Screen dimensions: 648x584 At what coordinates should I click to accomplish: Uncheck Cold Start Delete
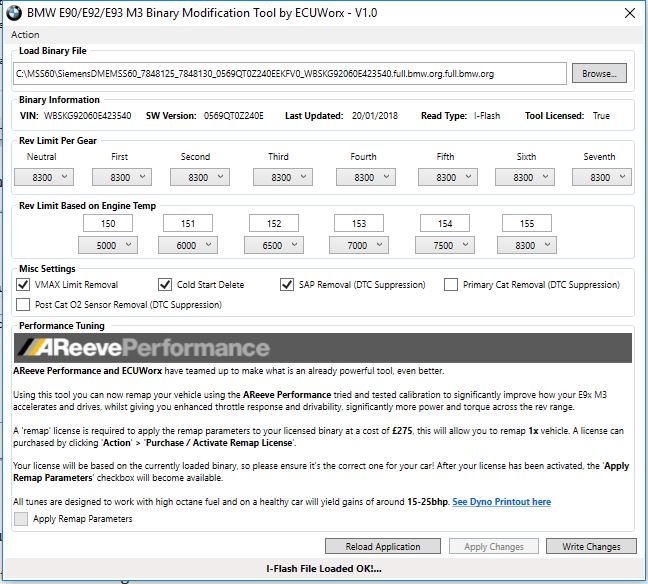165,284
